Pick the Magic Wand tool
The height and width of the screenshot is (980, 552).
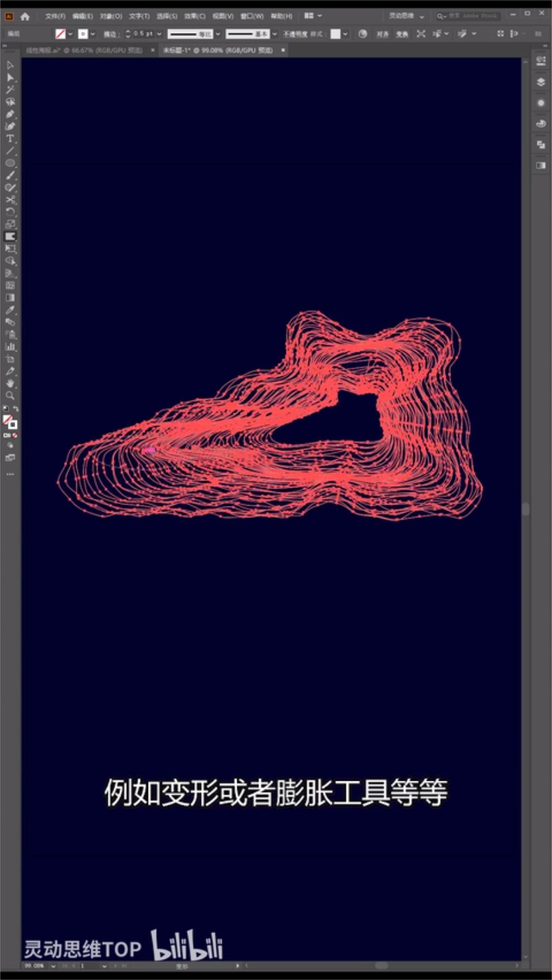pos(10,89)
